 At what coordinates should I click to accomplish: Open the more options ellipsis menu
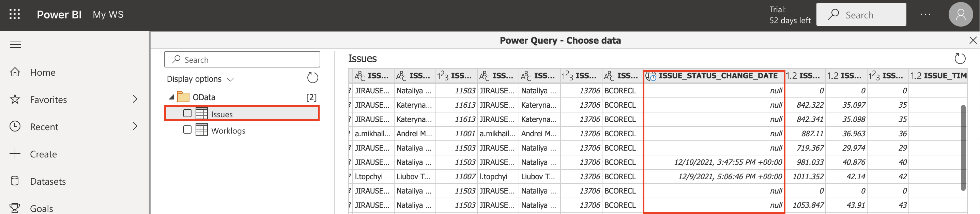(x=925, y=14)
